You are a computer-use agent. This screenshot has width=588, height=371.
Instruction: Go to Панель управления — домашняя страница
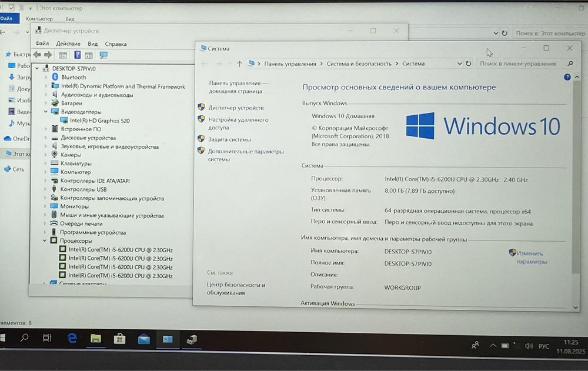[239, 87]
